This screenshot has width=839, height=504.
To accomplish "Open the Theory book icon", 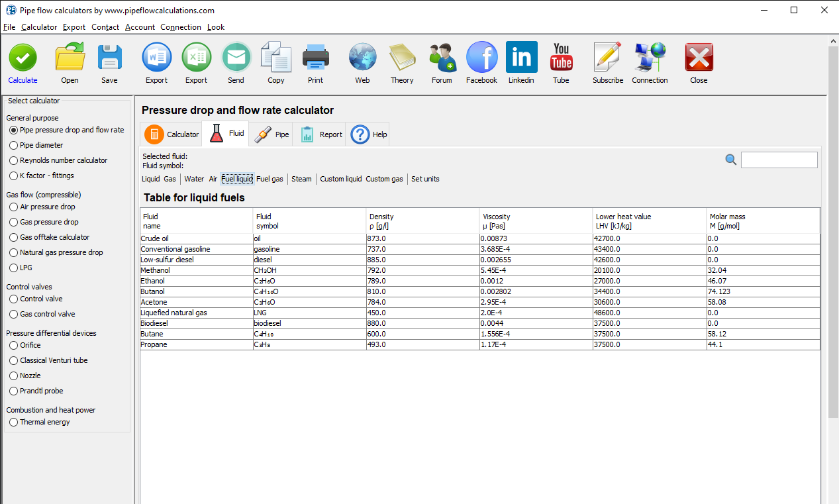I will (x=401, y=58).
